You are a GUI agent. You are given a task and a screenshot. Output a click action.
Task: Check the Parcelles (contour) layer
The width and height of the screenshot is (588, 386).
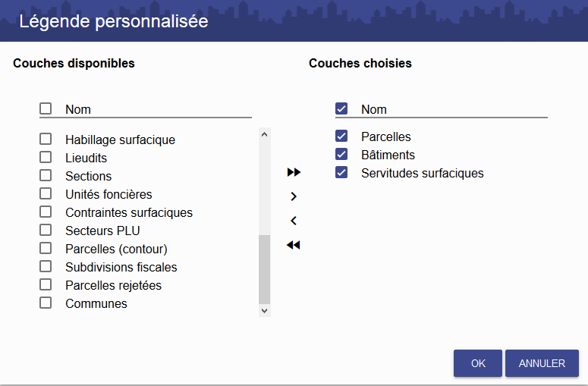(x=46, y=248)
